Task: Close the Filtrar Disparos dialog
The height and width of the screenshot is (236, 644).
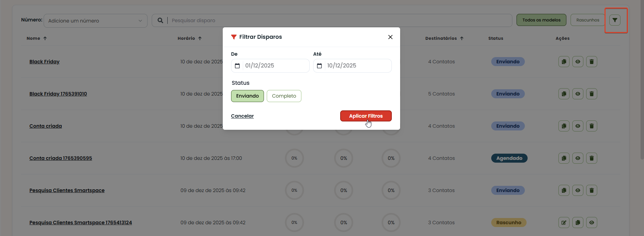Action: point(390,37)
